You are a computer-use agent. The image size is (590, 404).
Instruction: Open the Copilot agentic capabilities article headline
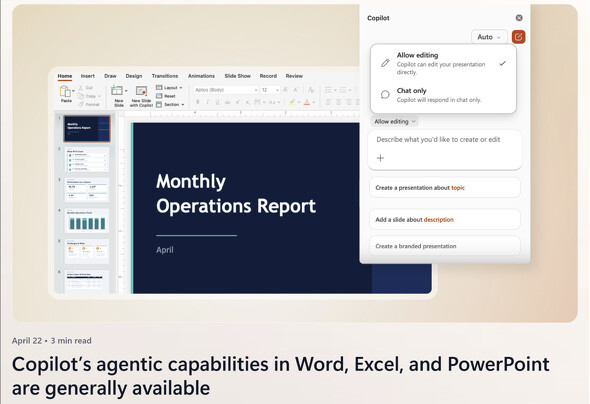point(280,376)
